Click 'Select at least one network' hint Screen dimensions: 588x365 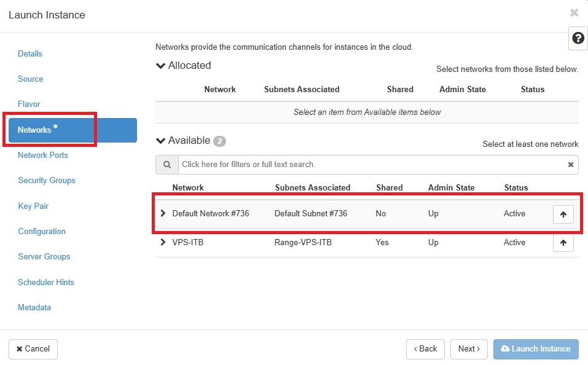pyautogui.click(x=530, y=144)
